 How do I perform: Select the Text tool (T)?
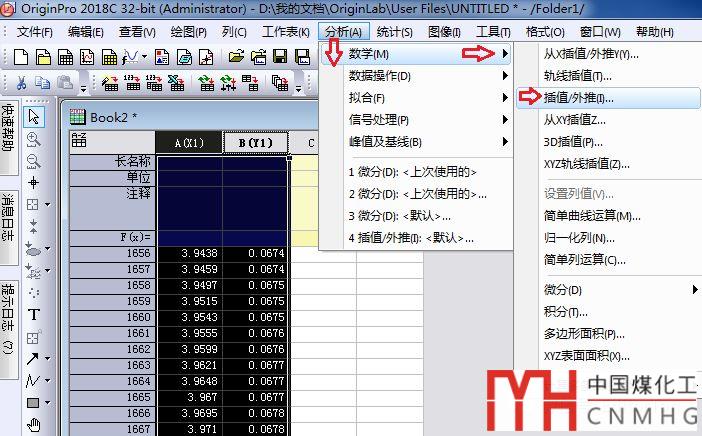33,314
